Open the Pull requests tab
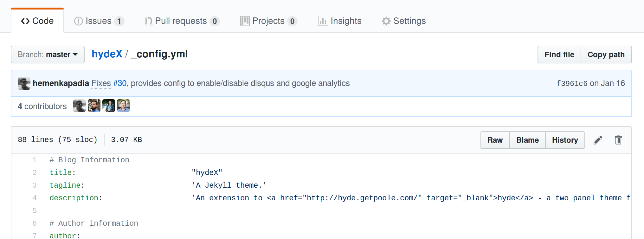The height and width of the screenshot is (239, 644). pyautogui.click(x=182, y=21)
